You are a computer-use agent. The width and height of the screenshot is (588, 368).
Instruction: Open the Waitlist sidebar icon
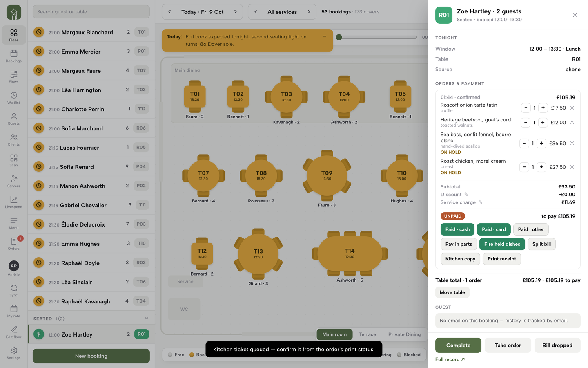point(13,98)
